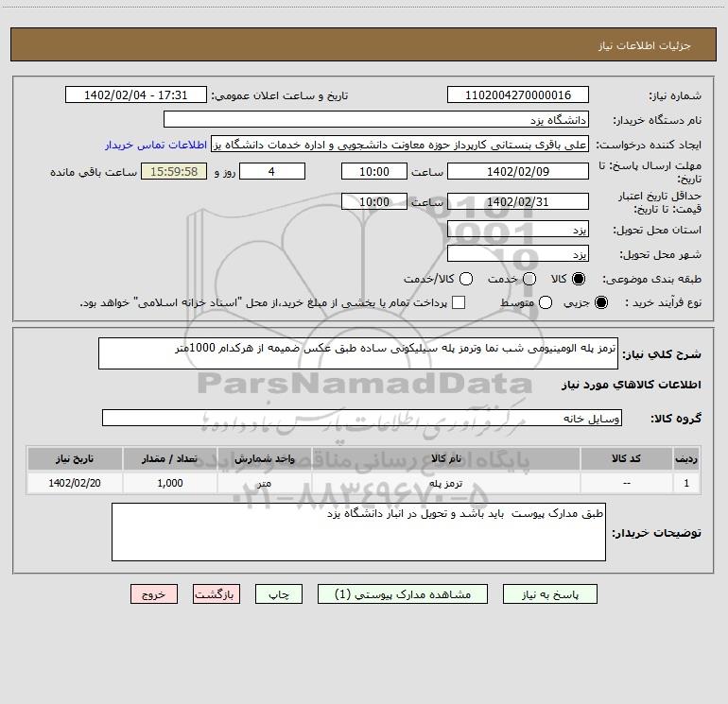Click the delivery city field یزد

point(518,254)
